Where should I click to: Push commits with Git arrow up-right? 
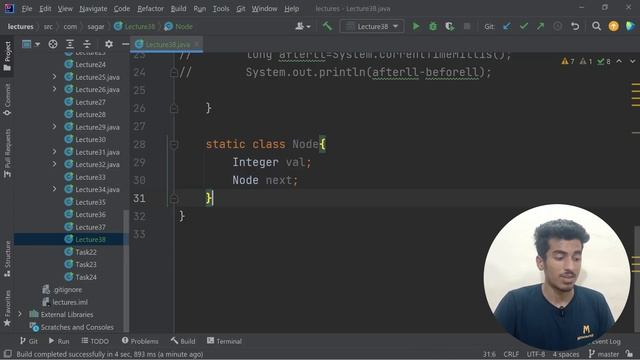[540, 27]
